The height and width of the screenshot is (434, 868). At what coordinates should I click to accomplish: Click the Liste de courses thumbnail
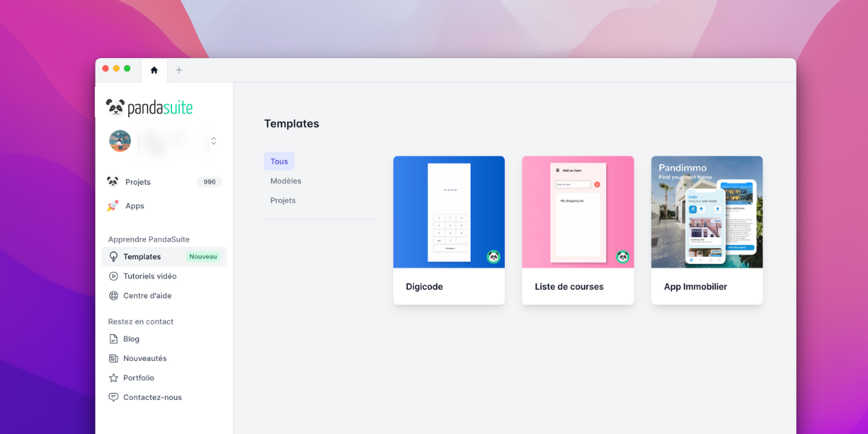[x=577, y=212]
